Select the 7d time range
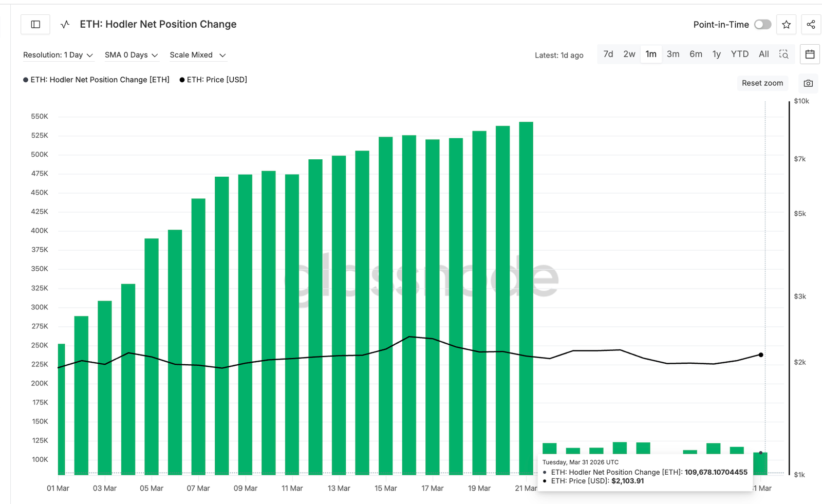 coord(608,54)
